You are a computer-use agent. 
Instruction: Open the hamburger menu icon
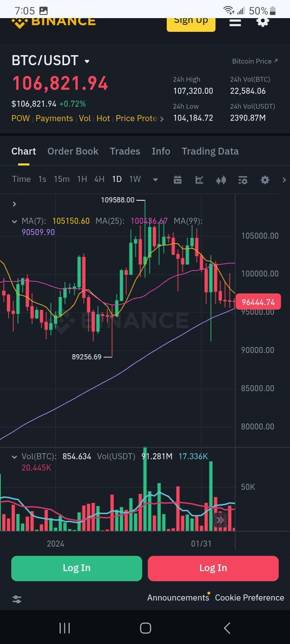pyautogui.click(x=235, y=23)
